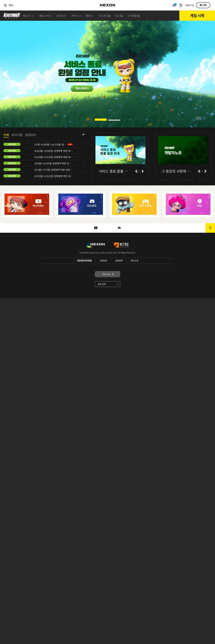Click the small Discord icon in social bar
This screenshot has height=644, width=215.
(119, 228)
